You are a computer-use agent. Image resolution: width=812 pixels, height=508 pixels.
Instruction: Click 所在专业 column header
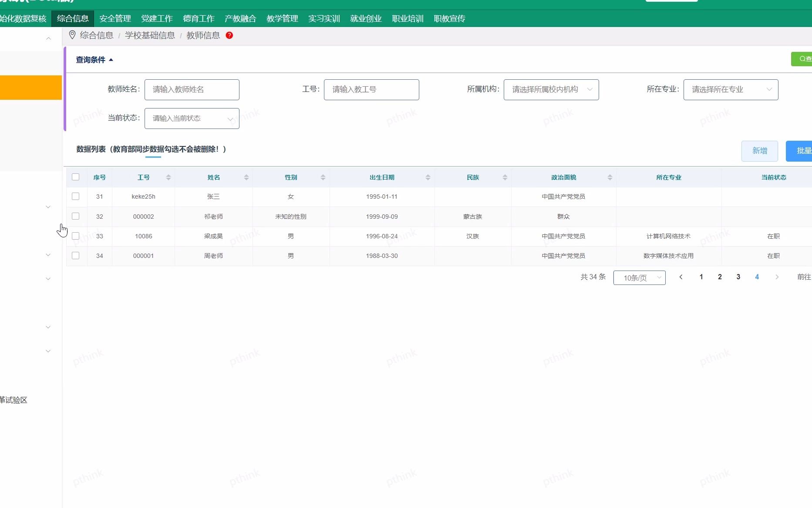point(669,177)
